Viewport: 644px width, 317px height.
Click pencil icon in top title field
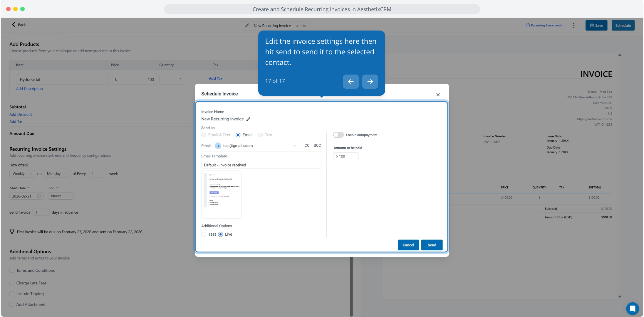coord(247,26)
